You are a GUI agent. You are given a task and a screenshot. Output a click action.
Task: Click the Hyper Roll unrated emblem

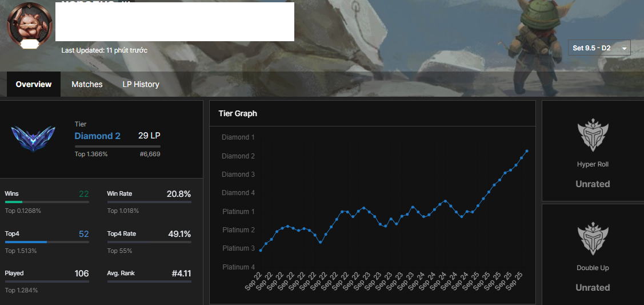click(593, 135)
